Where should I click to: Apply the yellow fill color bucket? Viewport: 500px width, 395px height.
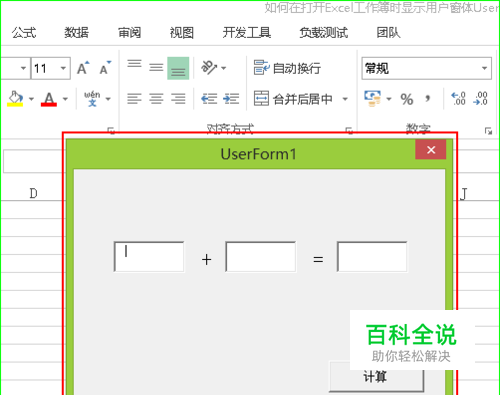15,99
